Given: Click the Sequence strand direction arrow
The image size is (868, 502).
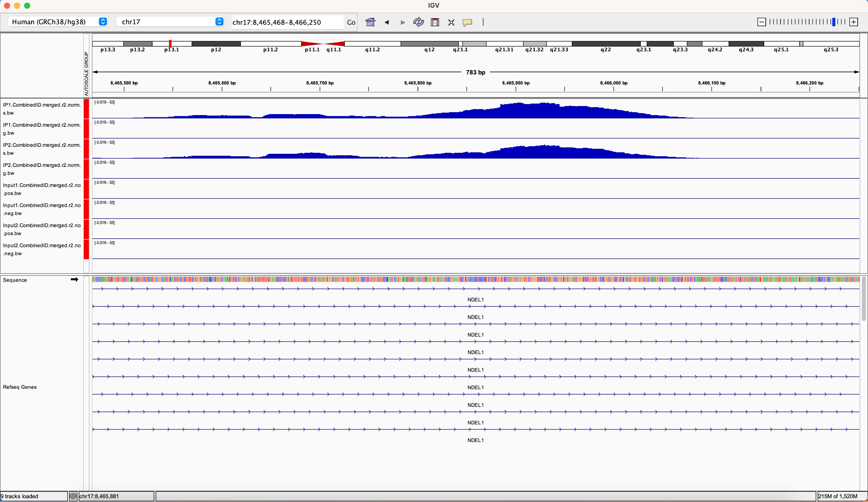Looking at the screenshot, I should coord(74,279).
